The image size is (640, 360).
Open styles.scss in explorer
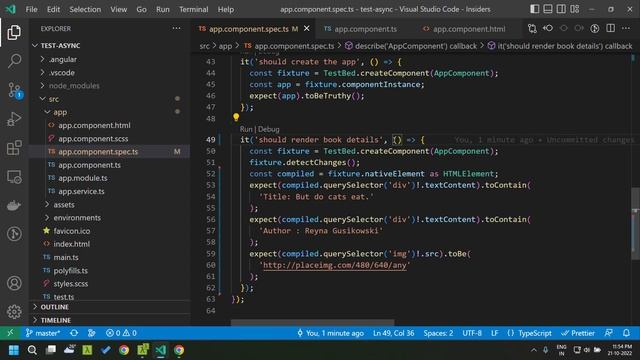pos(109,284)
